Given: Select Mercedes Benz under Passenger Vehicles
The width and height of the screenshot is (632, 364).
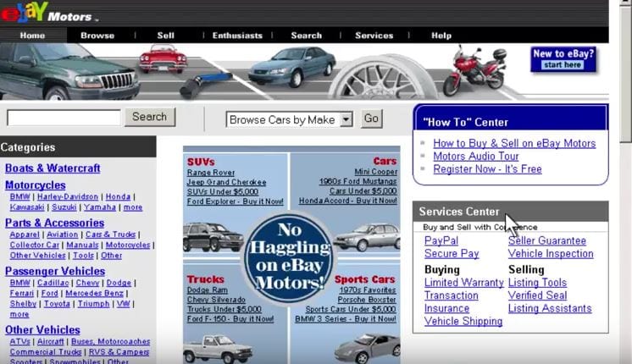Looking at the screenshot, I should 94,294.
